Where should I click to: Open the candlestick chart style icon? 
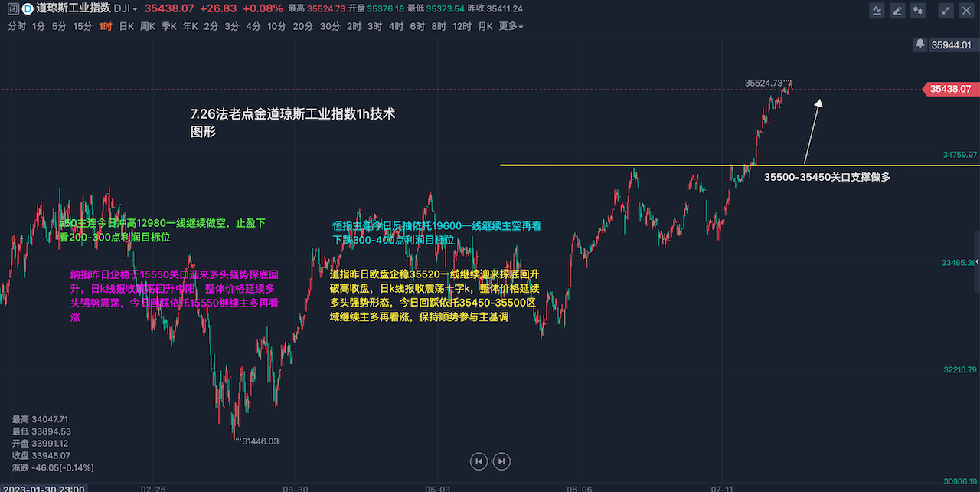[916, 10]
